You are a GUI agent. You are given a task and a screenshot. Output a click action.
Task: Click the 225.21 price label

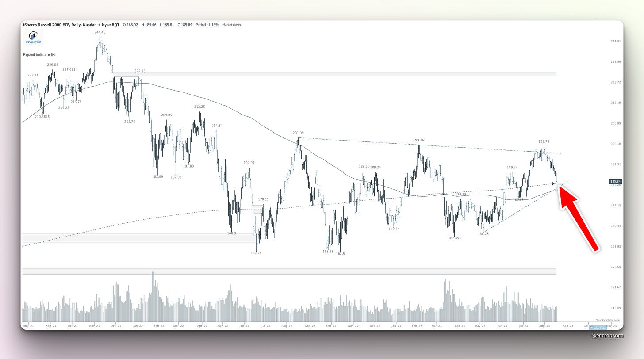33,75
